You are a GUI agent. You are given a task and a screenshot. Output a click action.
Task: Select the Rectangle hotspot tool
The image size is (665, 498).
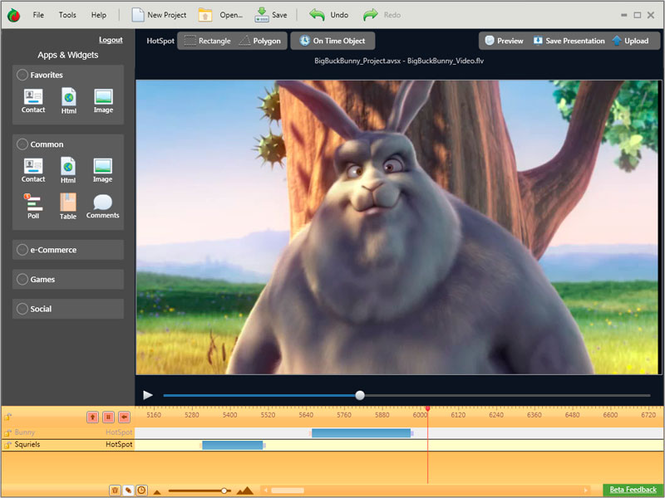coord(207,41)
